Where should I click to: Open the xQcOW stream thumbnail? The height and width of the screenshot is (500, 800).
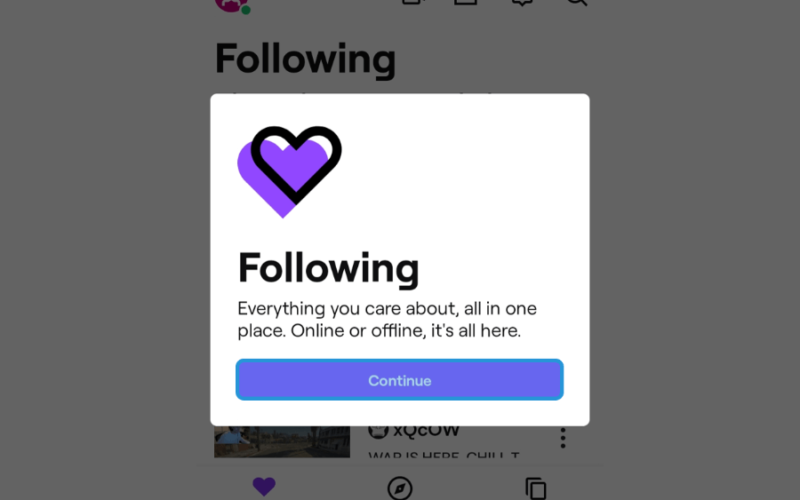(282, 442)
